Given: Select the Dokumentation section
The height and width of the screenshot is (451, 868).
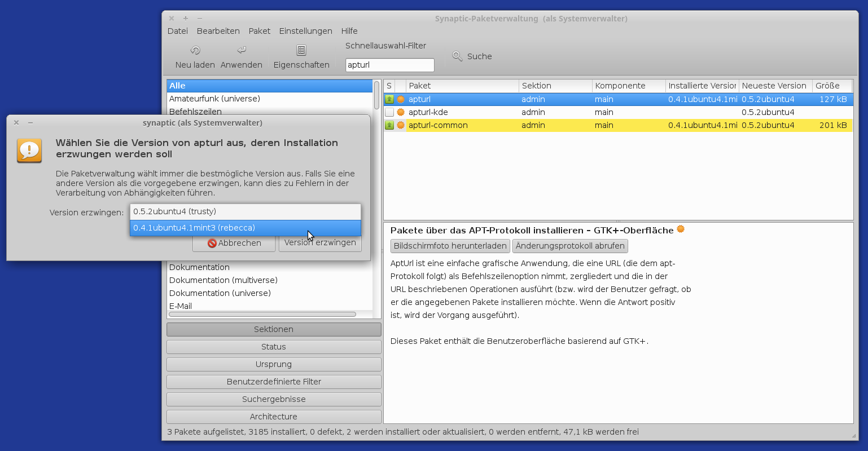Looking at the screenshot, I should (270, 267).
